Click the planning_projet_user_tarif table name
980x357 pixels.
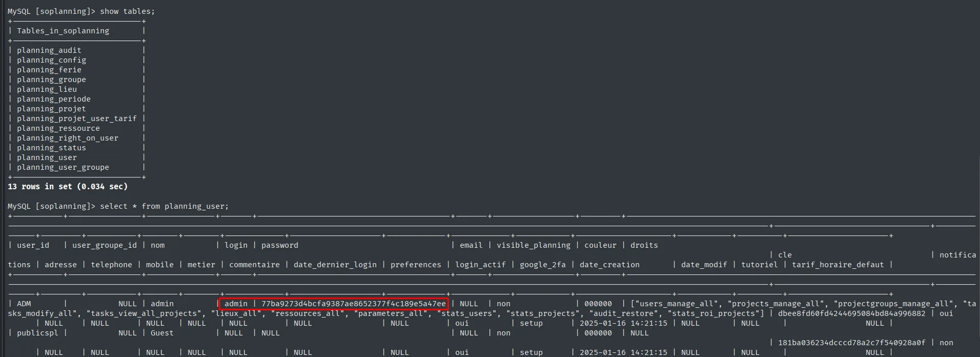(77, 118)
